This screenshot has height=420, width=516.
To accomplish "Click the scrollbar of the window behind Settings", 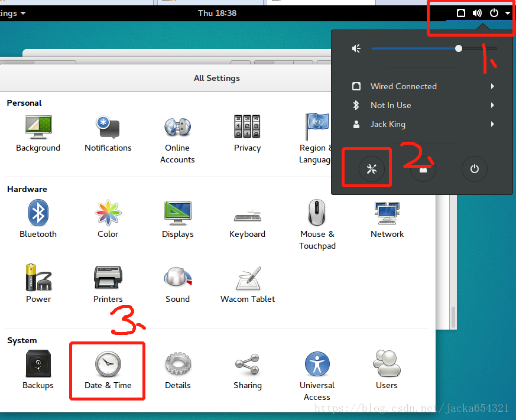I will click(453, 317).
